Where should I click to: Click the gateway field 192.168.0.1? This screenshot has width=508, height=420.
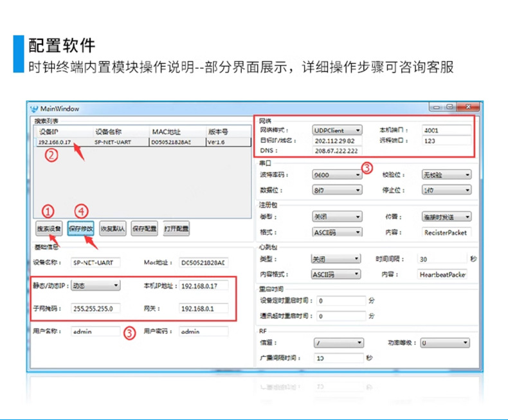pyautogui.click(x=203, y=309)
